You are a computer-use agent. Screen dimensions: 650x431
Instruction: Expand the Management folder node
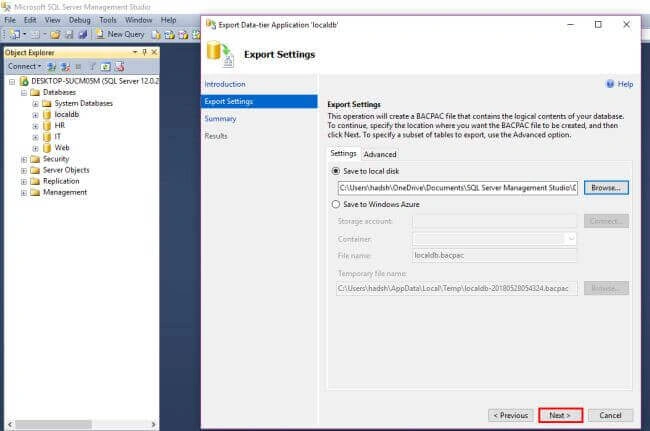point(24,193)
